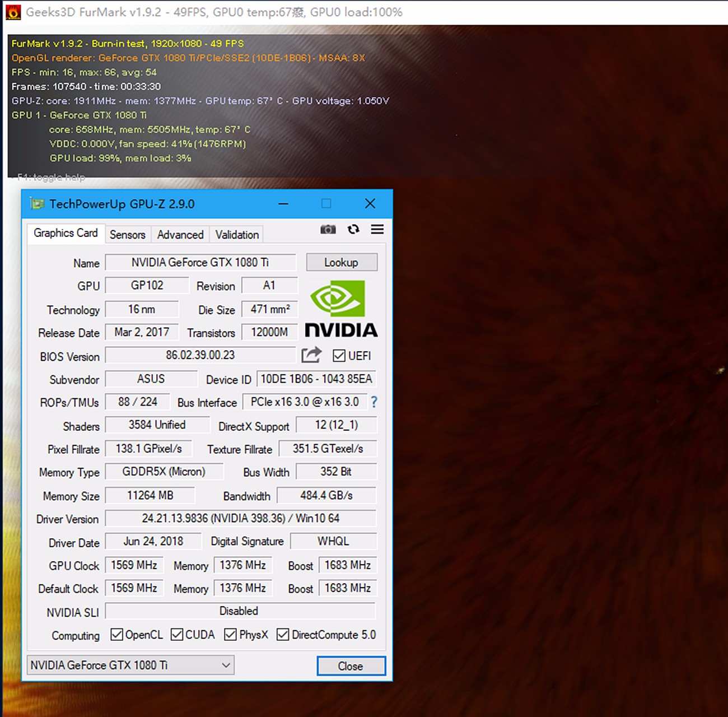
Task: Select the Graphics Card tab
Action: tap(66, 233)
